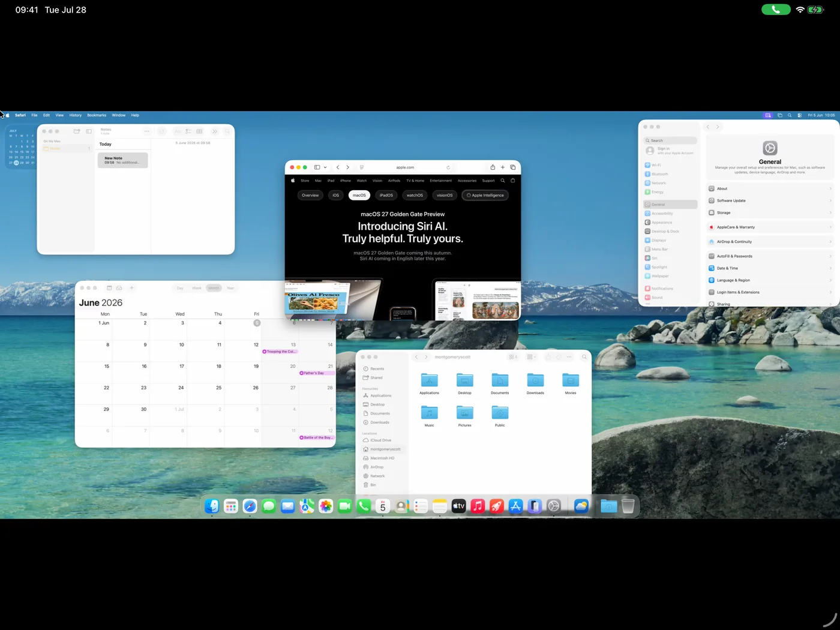
Task: Switch Calendar to Week view
Action: tap(197, 288)
